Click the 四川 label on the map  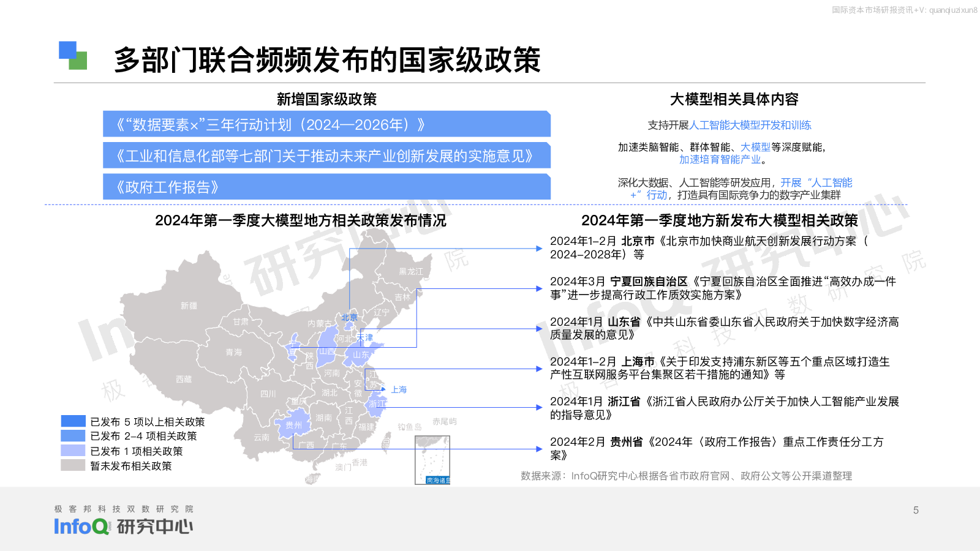268,394
